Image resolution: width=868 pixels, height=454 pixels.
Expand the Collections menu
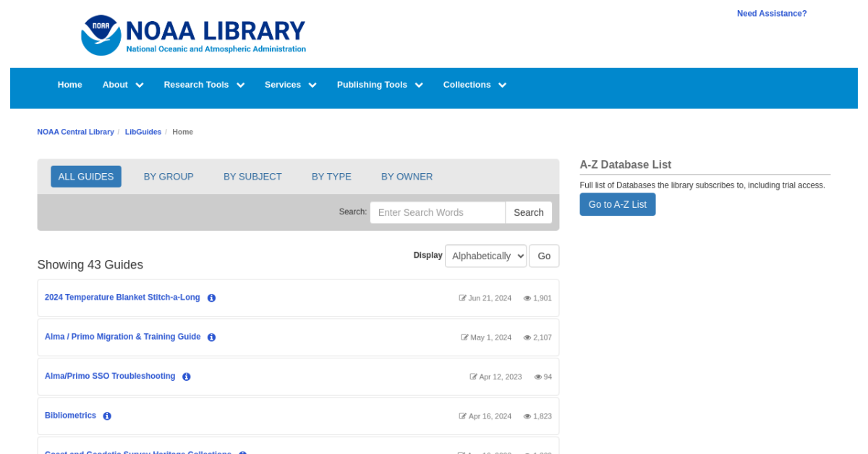[475, 85]
